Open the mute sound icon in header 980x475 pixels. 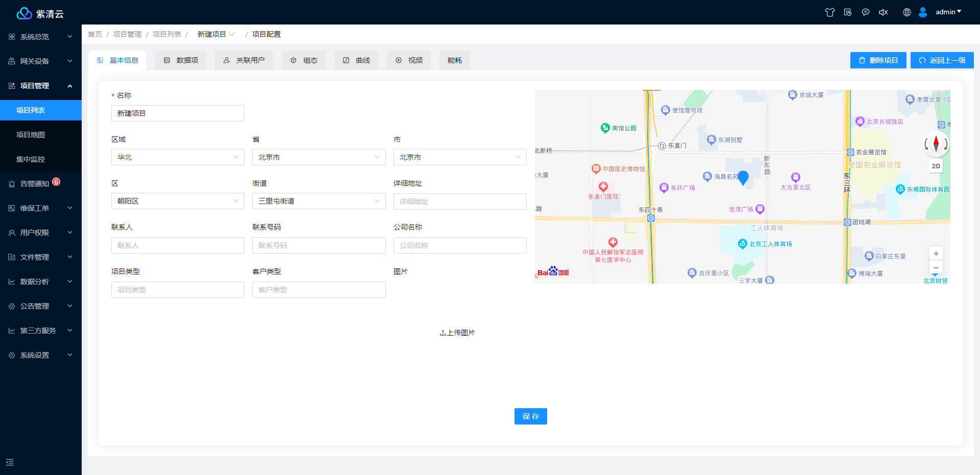point(884,12)
